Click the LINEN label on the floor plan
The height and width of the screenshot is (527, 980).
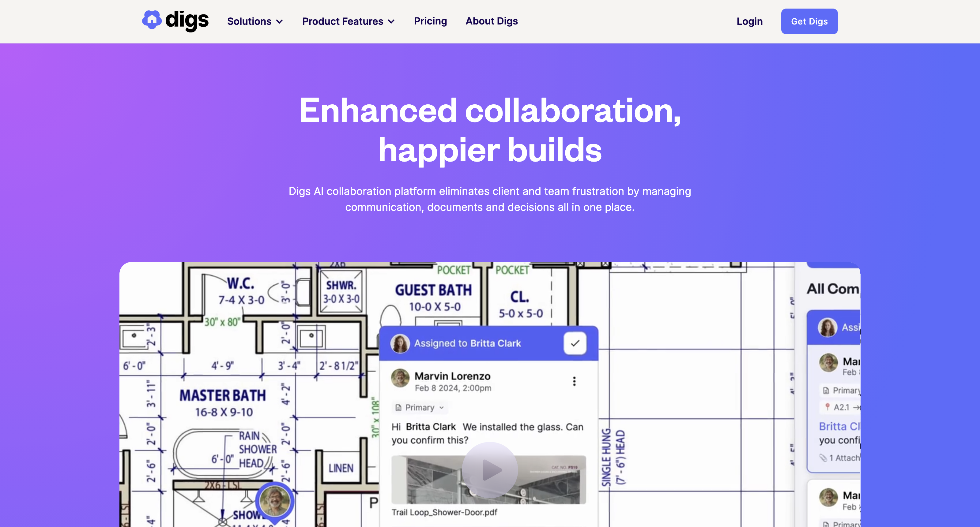click(x=341, y=468)
